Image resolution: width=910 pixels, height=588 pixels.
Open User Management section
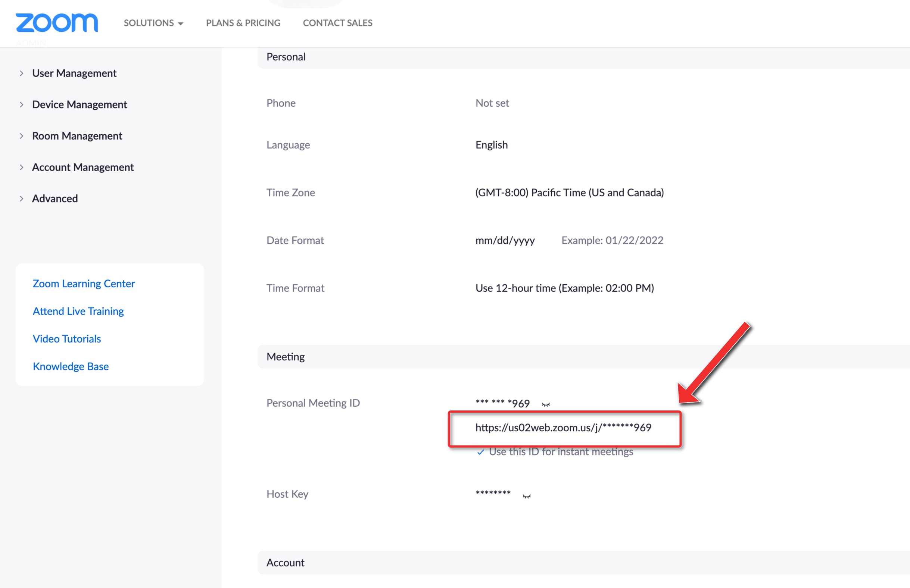pyautogui.click(x=74, y=73)
